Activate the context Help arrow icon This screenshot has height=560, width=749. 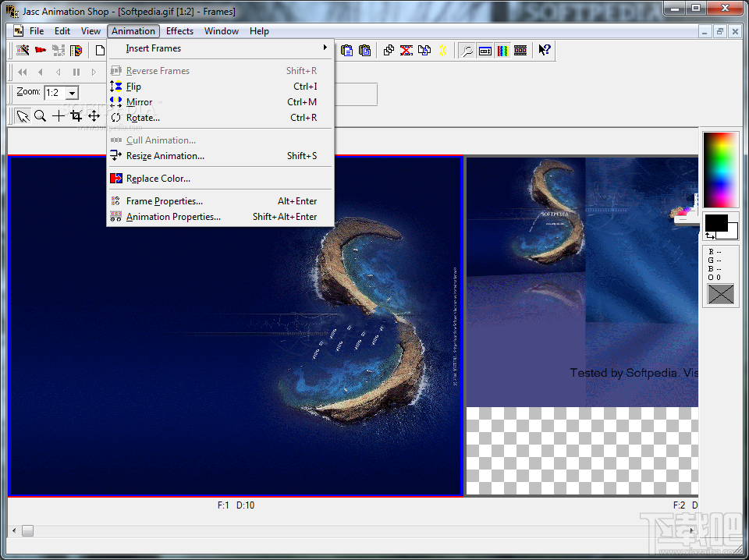(x=544, y=50)
